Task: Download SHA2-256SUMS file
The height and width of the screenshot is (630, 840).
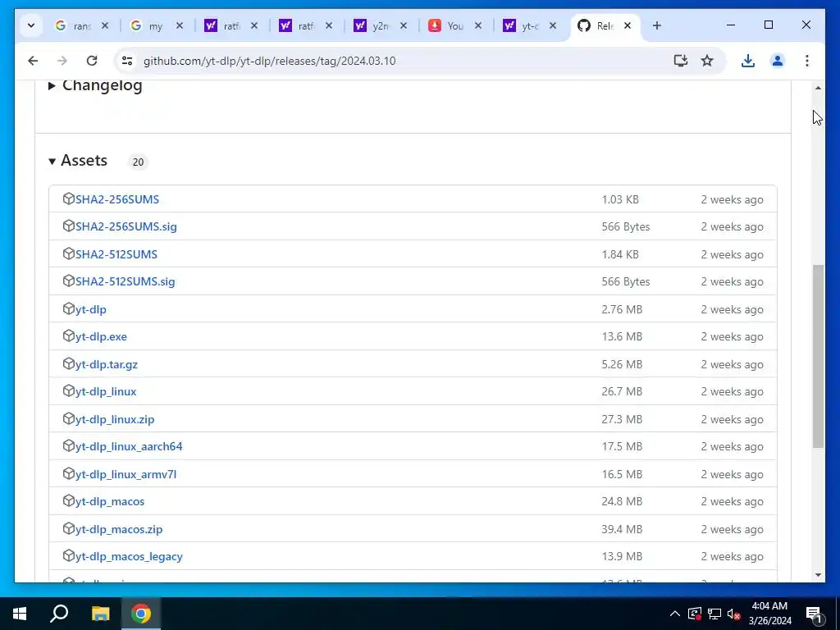Action: [x=117, y=199]
